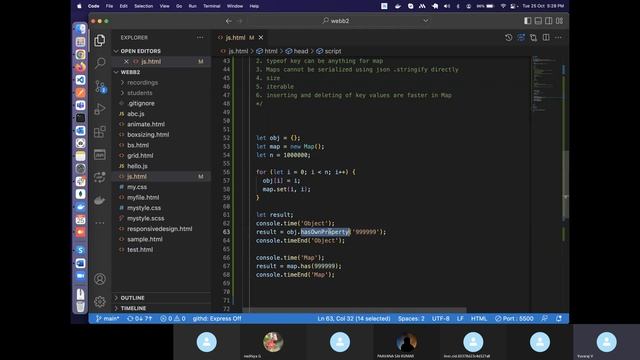
Task: Open the Run menu
Action: pos(192,6)
